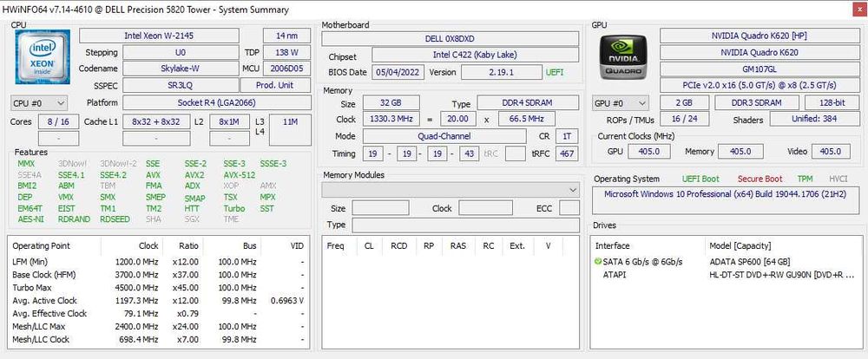Click the 0.6963 V VID value
The width and height of the screenshot is (868, 359).
pos(287,300)
